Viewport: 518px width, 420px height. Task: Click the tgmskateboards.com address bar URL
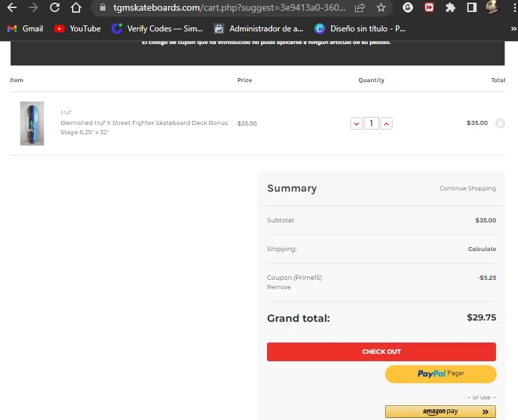tap(229, 7)
